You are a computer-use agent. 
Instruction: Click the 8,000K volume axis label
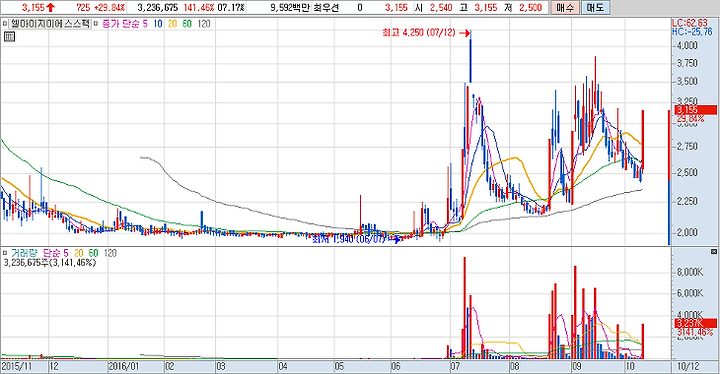[x=690, y=272]
